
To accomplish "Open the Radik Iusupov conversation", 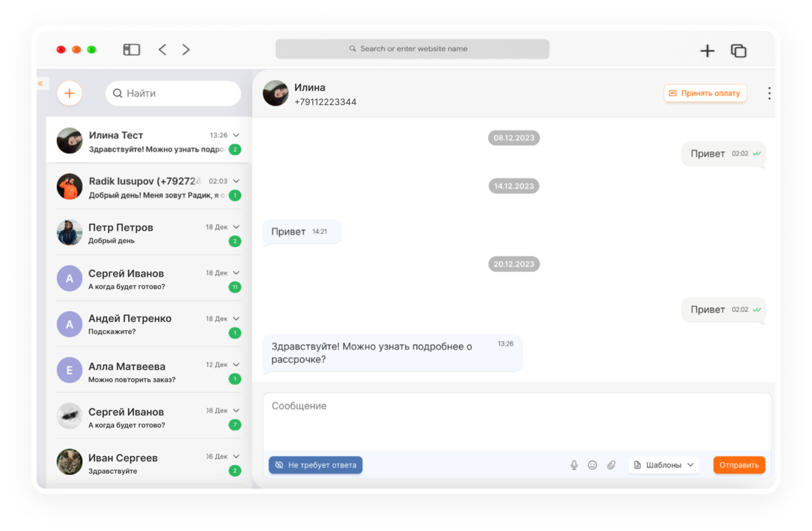I will 149,187.
